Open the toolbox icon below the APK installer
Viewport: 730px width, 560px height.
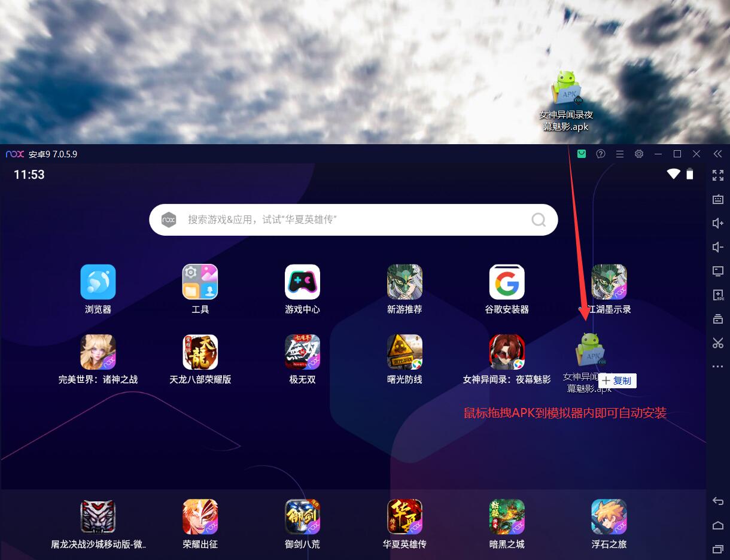(718, 319)
